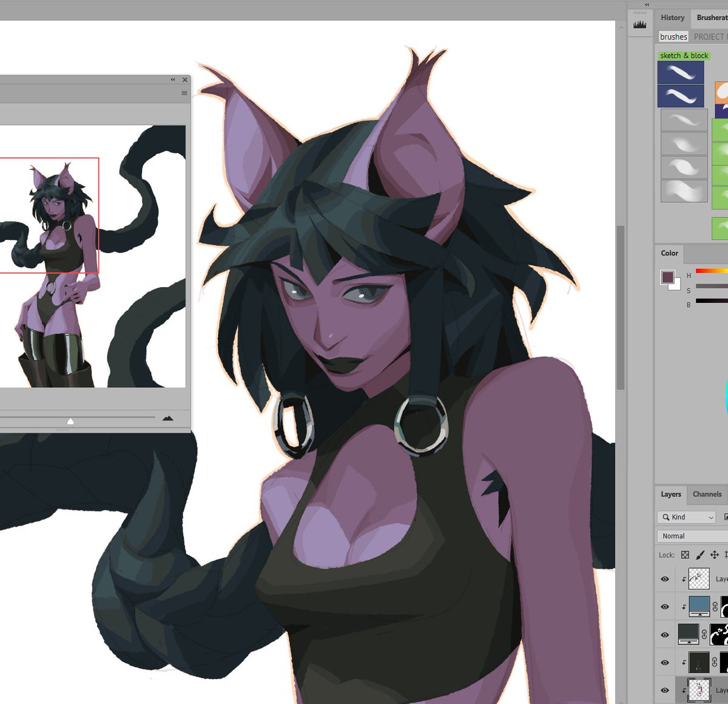Select the widest gray soft brush preset

point(684,191)
